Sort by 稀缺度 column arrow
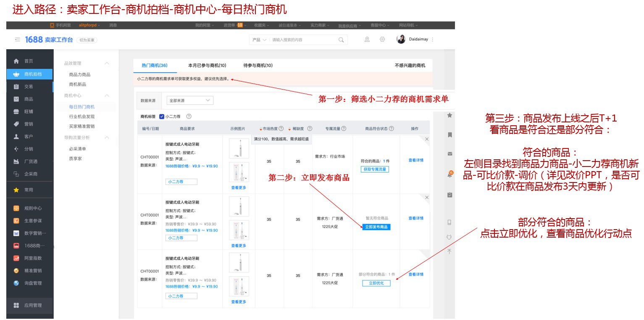The height and width of the screenshot is (320, 644). (x=289, y=129)
